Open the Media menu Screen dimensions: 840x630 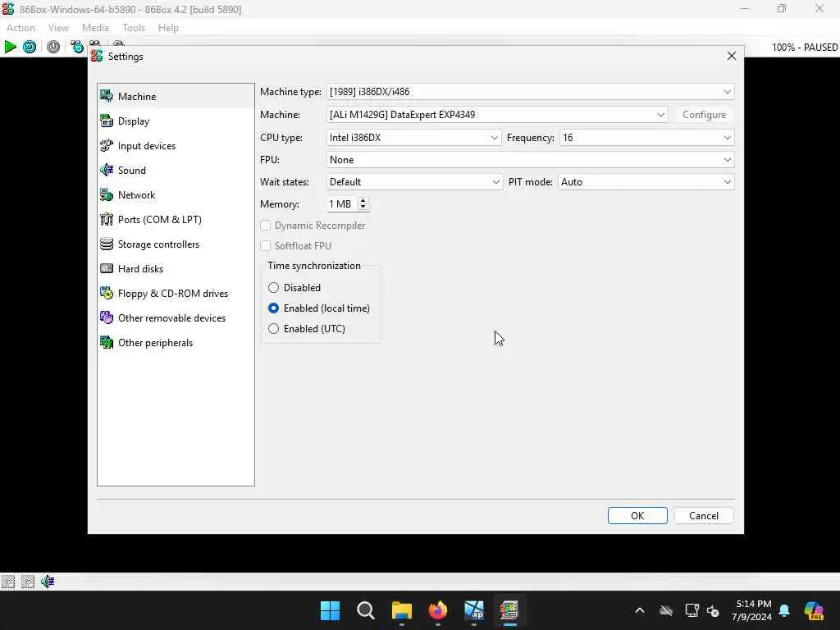tap(95, 28)
